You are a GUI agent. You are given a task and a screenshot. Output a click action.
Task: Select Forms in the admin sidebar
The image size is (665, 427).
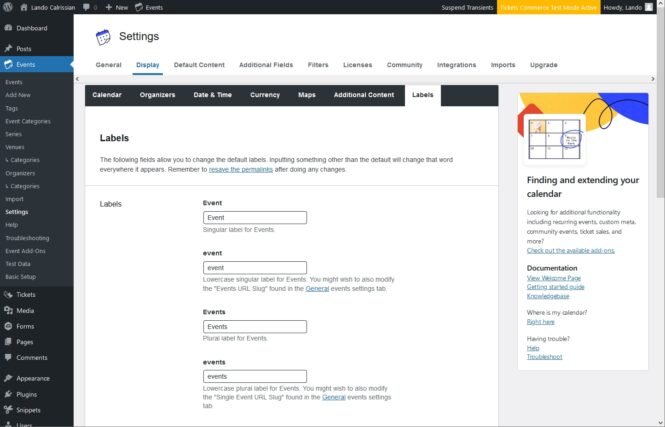pos(25,326)
